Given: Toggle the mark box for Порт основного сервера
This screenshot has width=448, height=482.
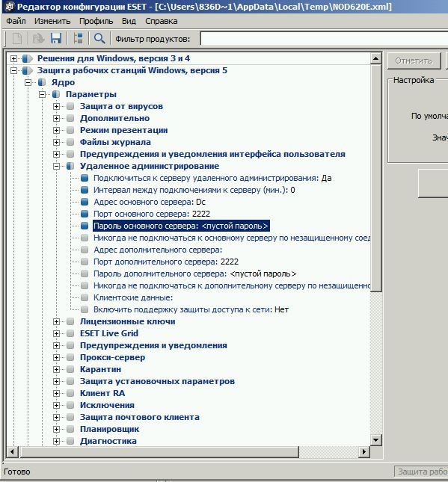Looking at the screenshot, I should click(x=85, y=214).
